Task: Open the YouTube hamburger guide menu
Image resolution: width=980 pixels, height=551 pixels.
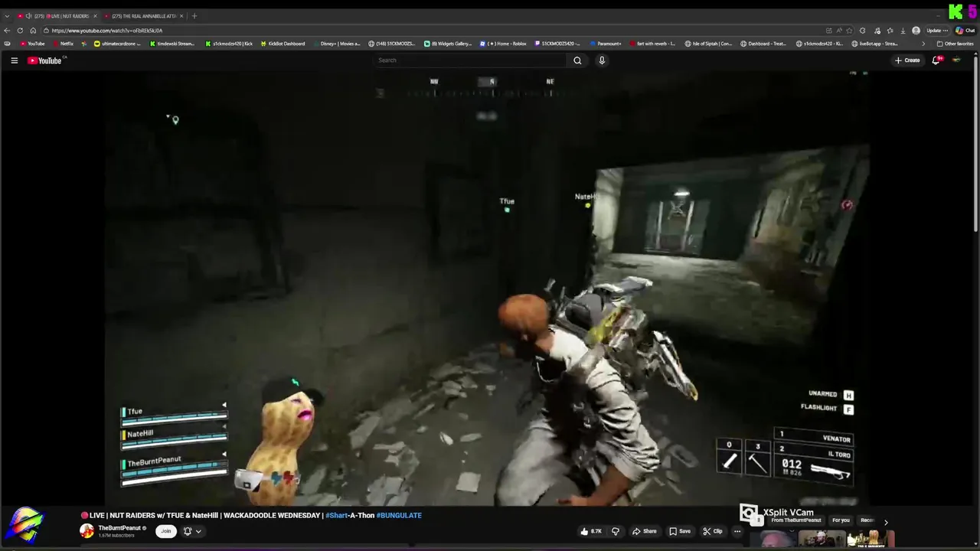Action: tap(14, 60)
